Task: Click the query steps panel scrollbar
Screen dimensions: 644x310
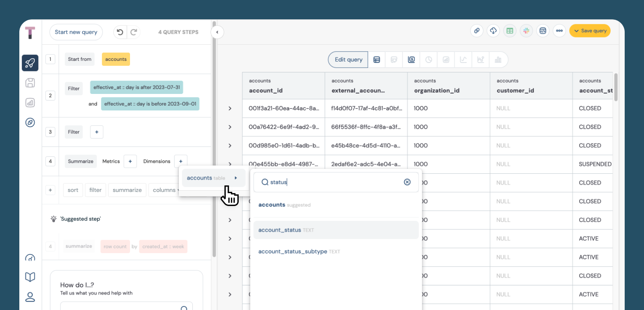Action: 214,139
